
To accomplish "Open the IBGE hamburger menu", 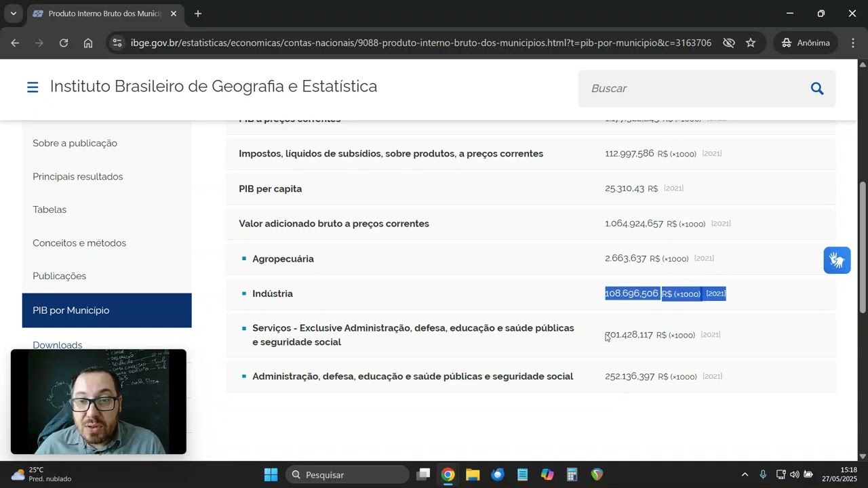I will pyautogui.click(x=32, y=87).
